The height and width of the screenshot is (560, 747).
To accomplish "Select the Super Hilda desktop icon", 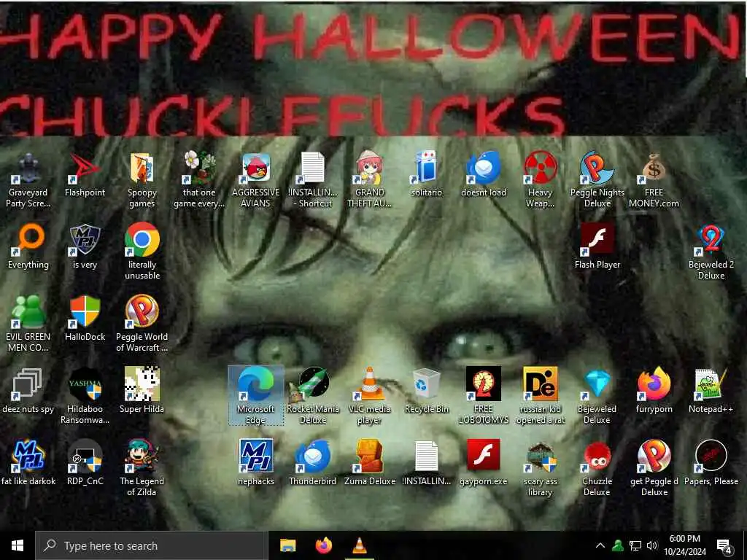I will [142, 392].
